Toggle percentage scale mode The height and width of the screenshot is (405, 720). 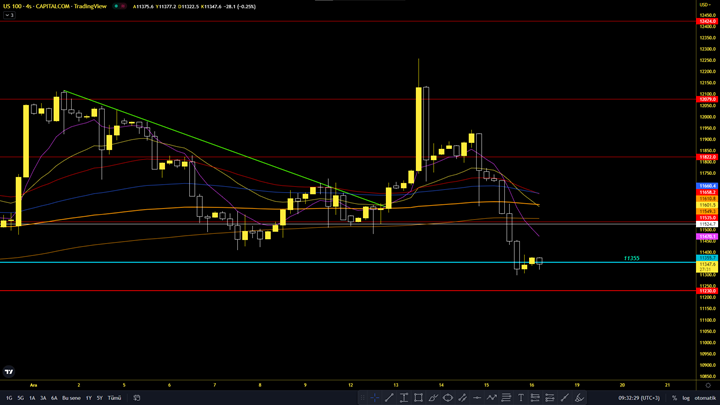coord(674,398)
